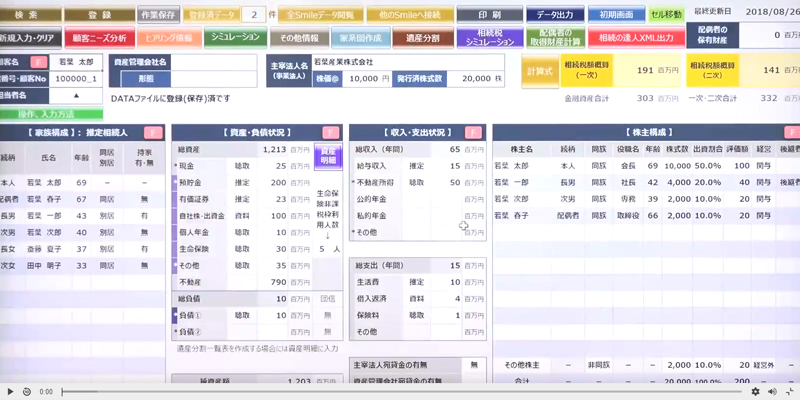Click the purple 資産明細 button
Screen dimensions: 800x400
(x=328, y=156)
